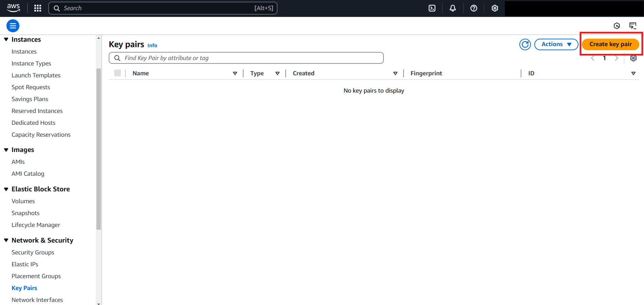Open Instances in the sidebar

click(x=24, y=52)
